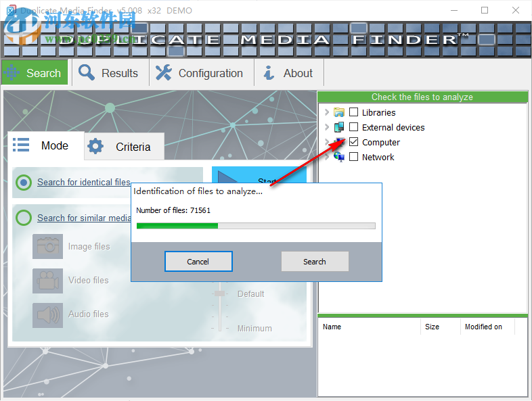
Task: Close the Duplicate Media Finder window
Action: point(516,11)
